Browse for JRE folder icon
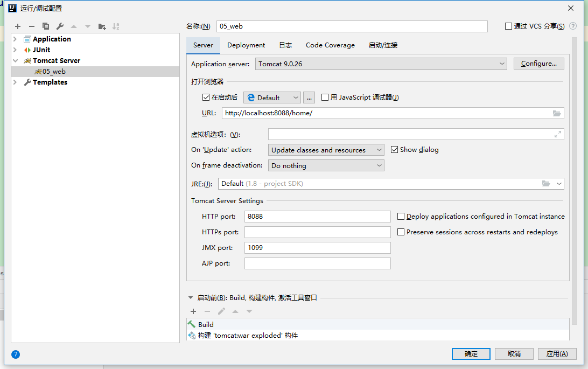Screen dimensions: 588x369 point(546,183)
